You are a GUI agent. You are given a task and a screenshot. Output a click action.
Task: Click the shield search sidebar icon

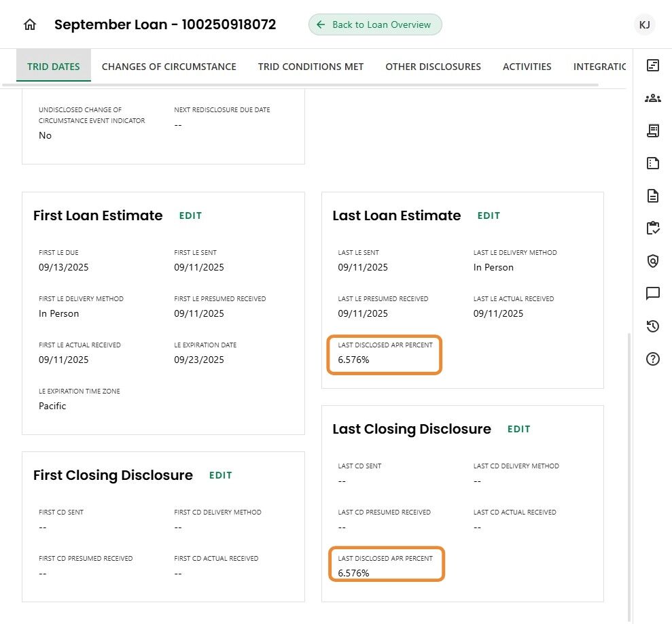point(652,261)
